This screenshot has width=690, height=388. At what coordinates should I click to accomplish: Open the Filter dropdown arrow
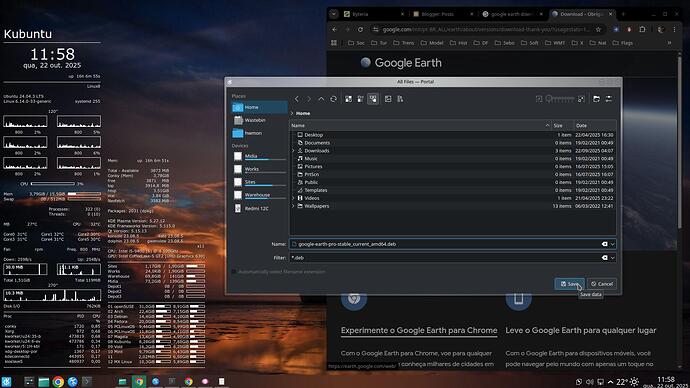tap(613, 258)
